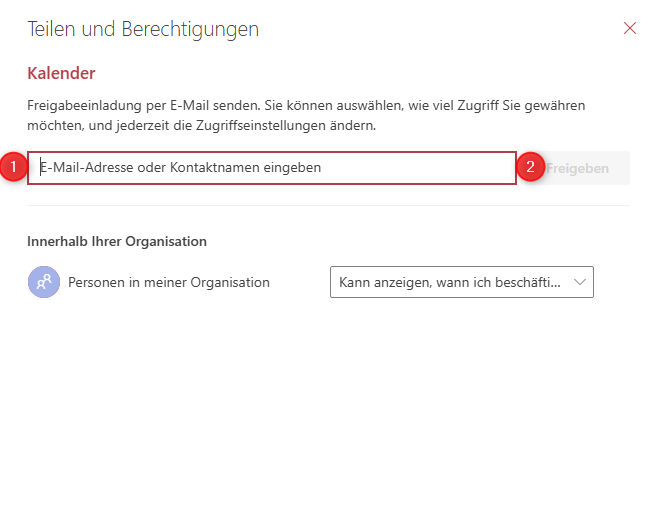Click the organization people avatar icon
Screen dimensions: 655x532
(44, 282)
